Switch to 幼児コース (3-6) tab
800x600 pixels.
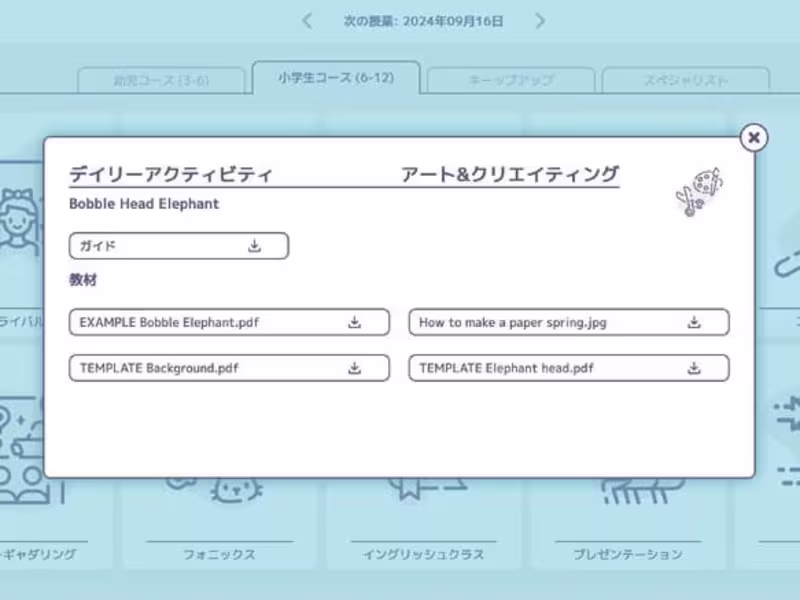pos(161,80)
